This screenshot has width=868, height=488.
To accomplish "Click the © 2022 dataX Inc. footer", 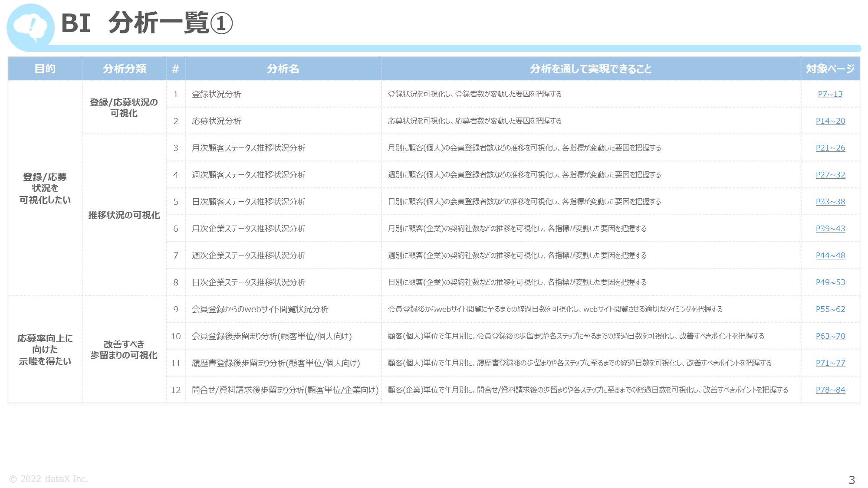I will 49,479.
